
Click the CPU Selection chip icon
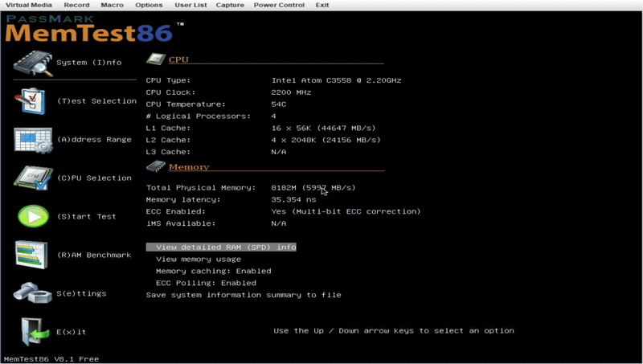click(x=33, y=178)
